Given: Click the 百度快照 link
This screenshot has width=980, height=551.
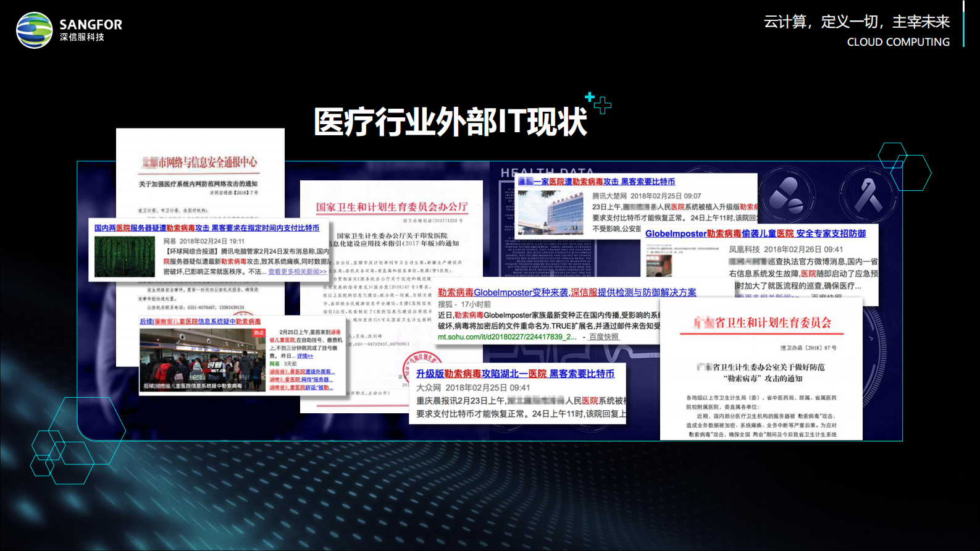Looking at the screenshot, I should pyautogui.click(x=604, y=337).
